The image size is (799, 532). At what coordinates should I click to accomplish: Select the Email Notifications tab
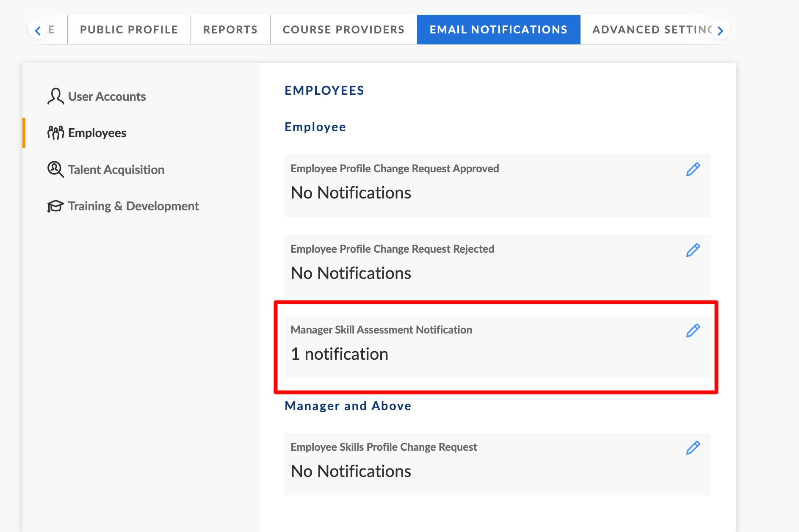(498, 30)
